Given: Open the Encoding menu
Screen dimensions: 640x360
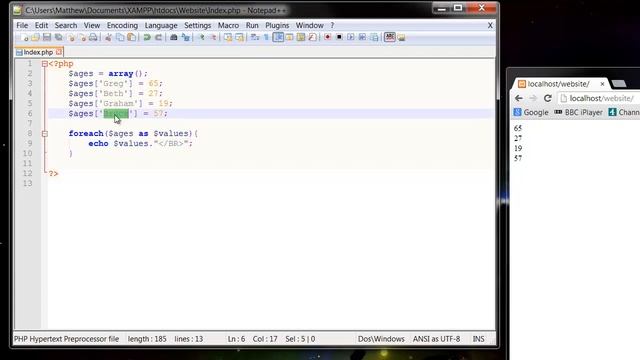Looking at the screenshot, I should coord(122,25).
